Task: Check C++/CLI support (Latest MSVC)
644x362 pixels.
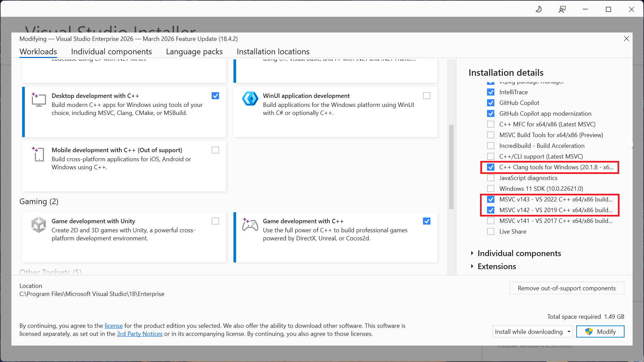Action: point(491,157)
